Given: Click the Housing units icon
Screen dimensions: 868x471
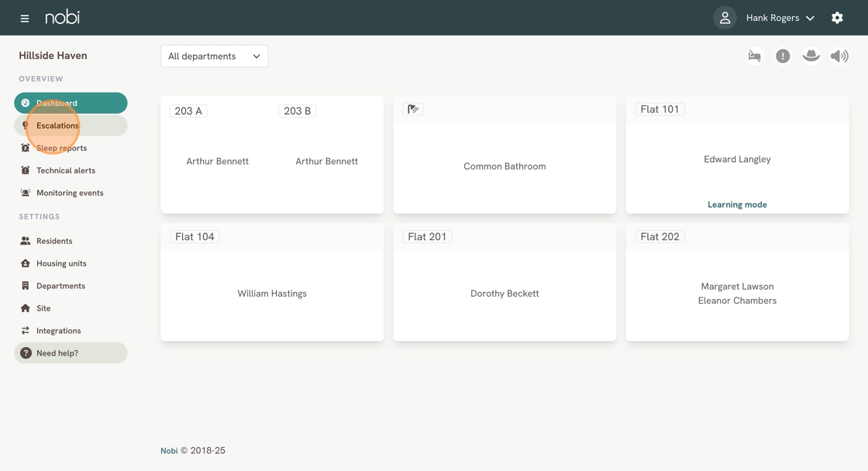Looking at the screenshot, I should (26, 263).
